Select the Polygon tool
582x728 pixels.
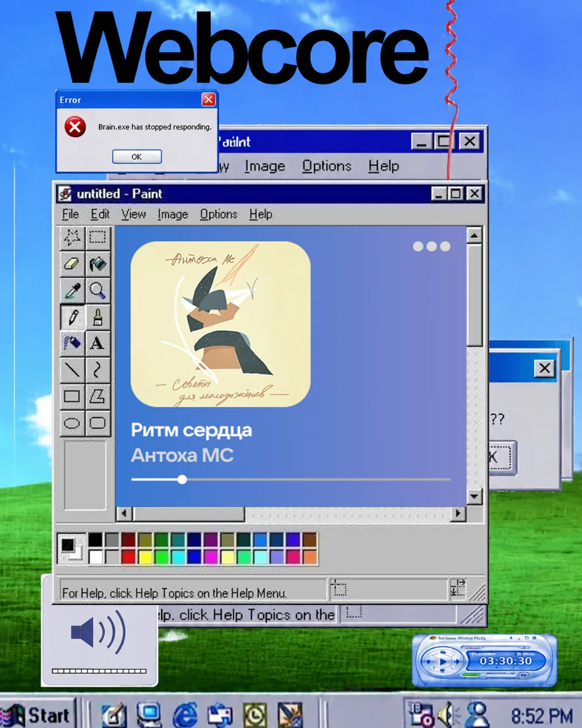tap(98, 396)
